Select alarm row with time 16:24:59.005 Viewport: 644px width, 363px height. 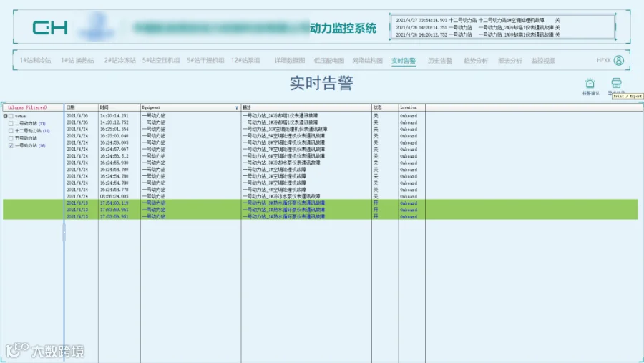[x=321, y=142]
